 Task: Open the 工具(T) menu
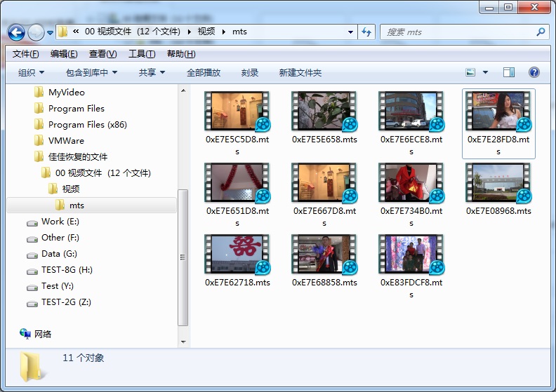pos(141,54)
